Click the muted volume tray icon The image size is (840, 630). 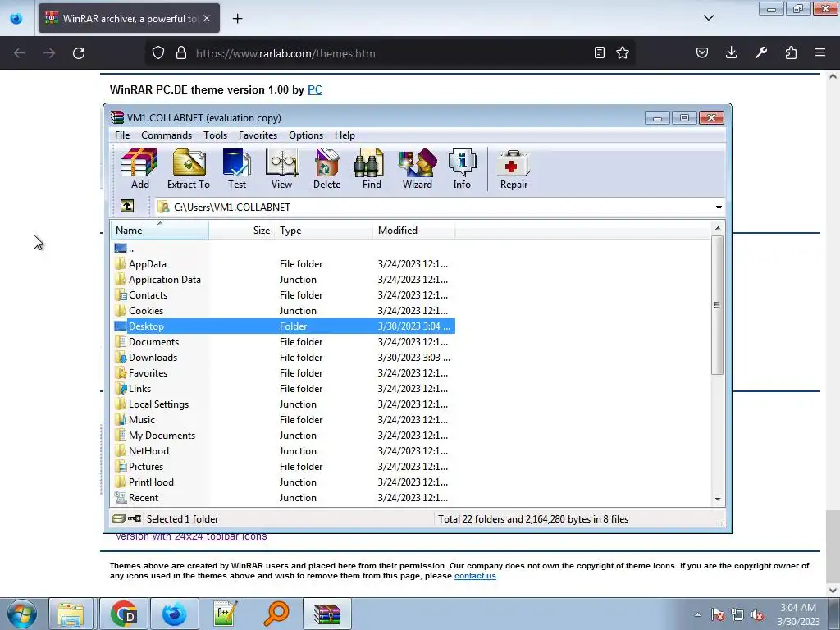pos(757,615)
